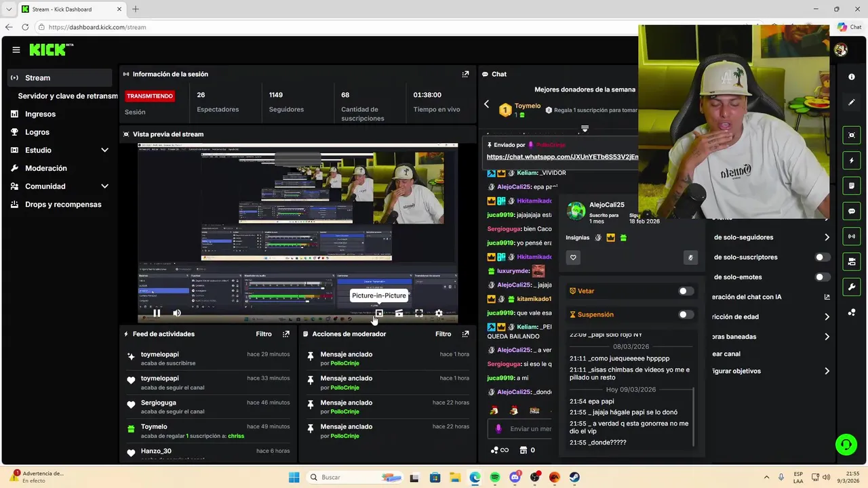The height and width of the screenshot is (488, 868).
Task: Open the palabras baneadas chevron
Action: pyautogui.click(x=827, y=337)
